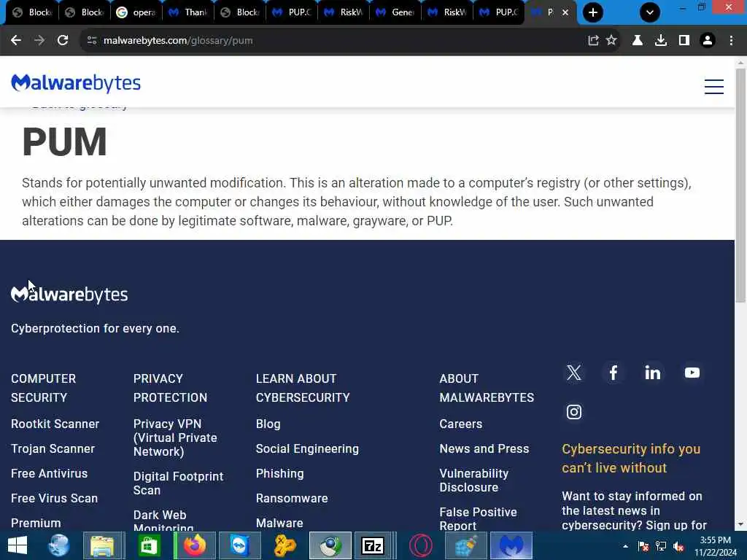The image size is (747, 560).
Task: Switch to the first RiskW tab
Action: [x=344, y=12]
